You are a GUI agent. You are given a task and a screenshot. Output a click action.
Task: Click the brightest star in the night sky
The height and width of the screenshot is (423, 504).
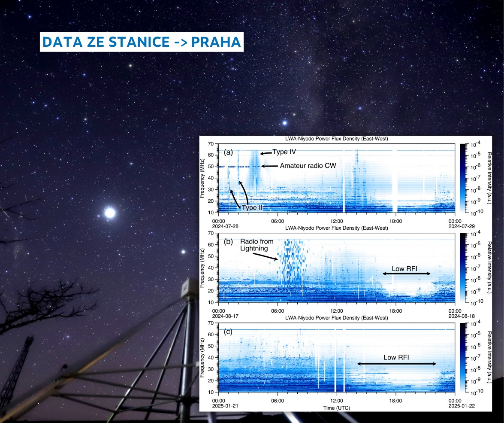tap(110, 213)
